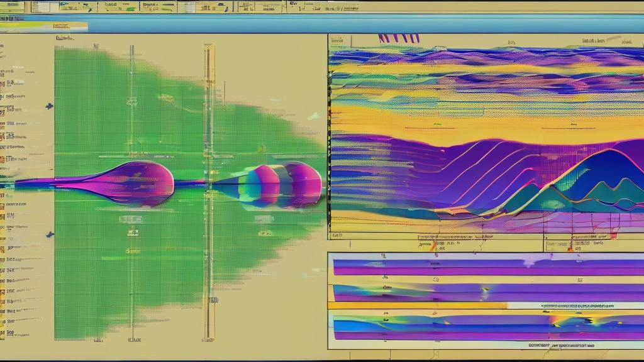Screen dimensions: 644x362
Task: Click the small X icon in the toolbar
Action: click(90, 9)
